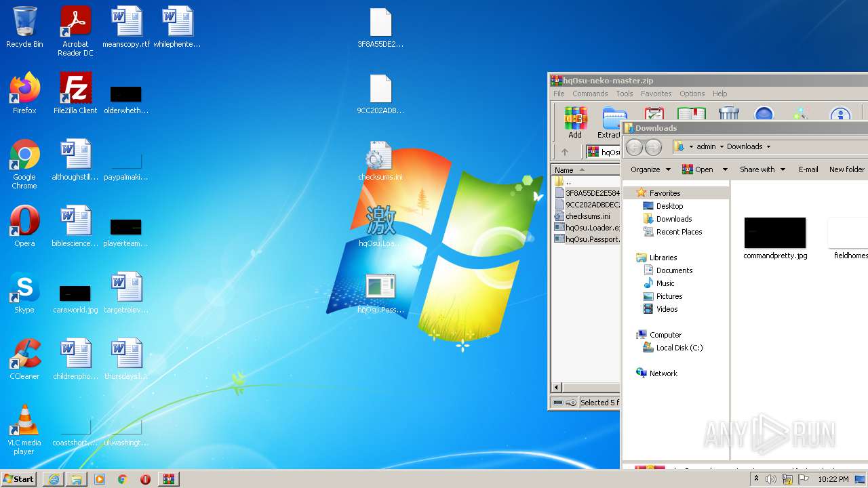Open the Google Chrome desktop shortcut
This screenshot has height=488, width=868.
tap(24, 165)
